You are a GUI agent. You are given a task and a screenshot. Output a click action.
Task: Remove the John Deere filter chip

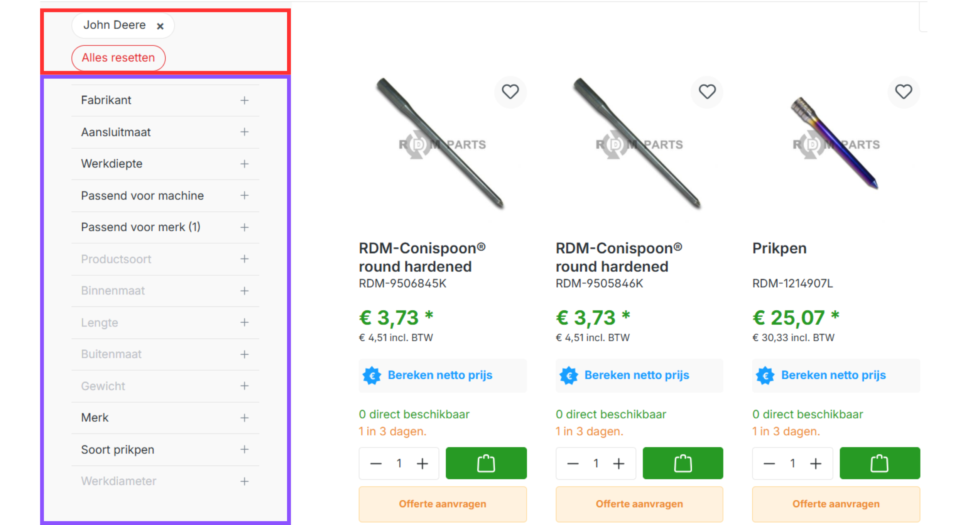coord(160,26)
